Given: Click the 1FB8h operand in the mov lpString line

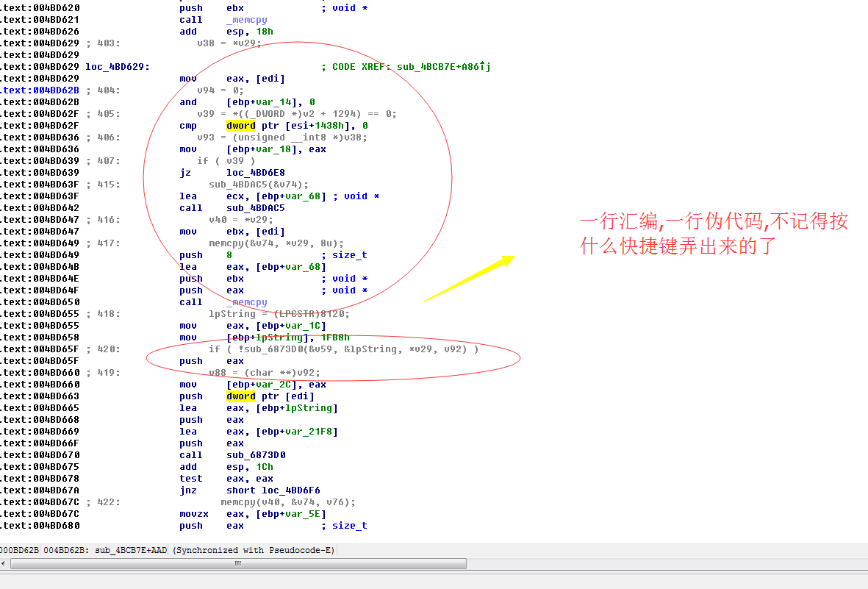Looking at the screenshot, I should click(335, 338).
